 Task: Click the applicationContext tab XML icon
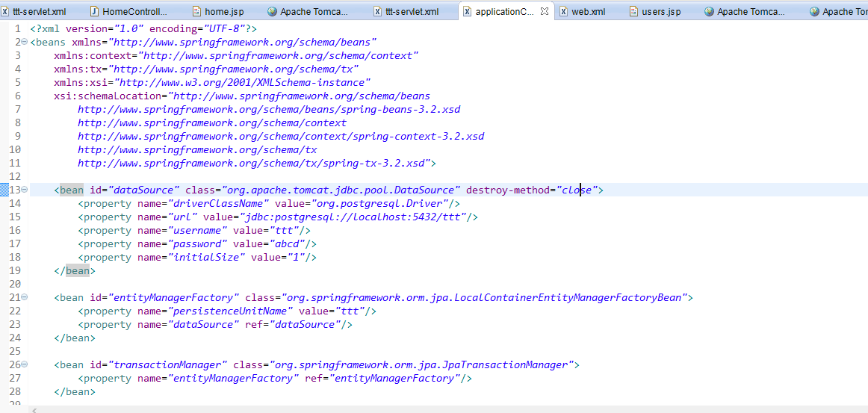point(467,12)
